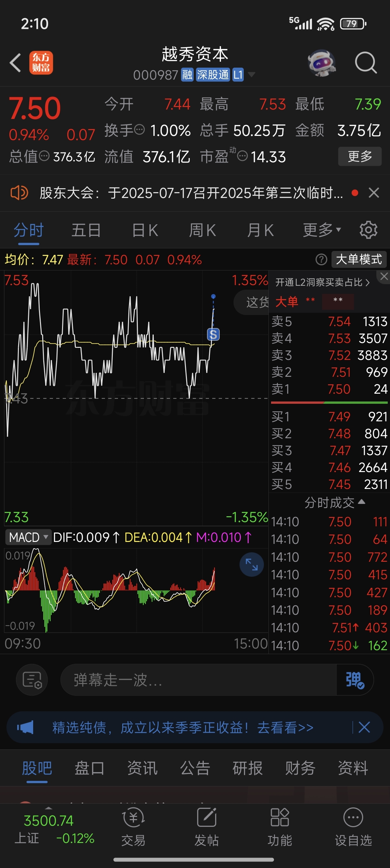Screen dimensions: 390x868
Task: Select the 卖5 7.54 order row
Action: tap(329, 322)
